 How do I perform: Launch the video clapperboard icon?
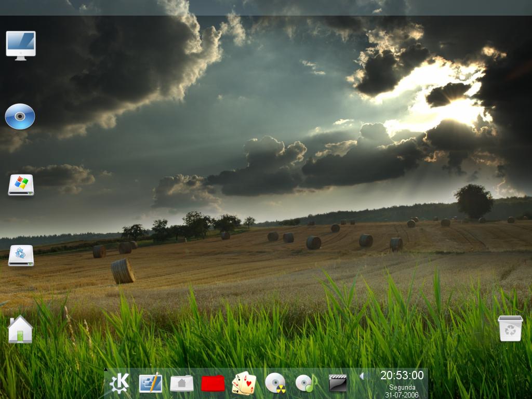pos(338,383)
